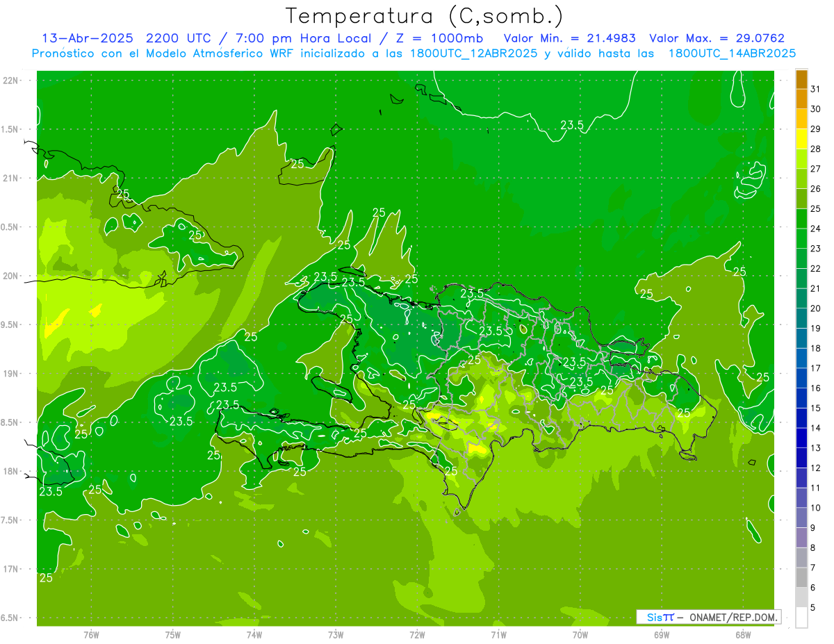Click initialization stamp "1800UTC_12ABR2025"
Image resolution: width=834 pixels, height=644 pixels.
[473, 53]
